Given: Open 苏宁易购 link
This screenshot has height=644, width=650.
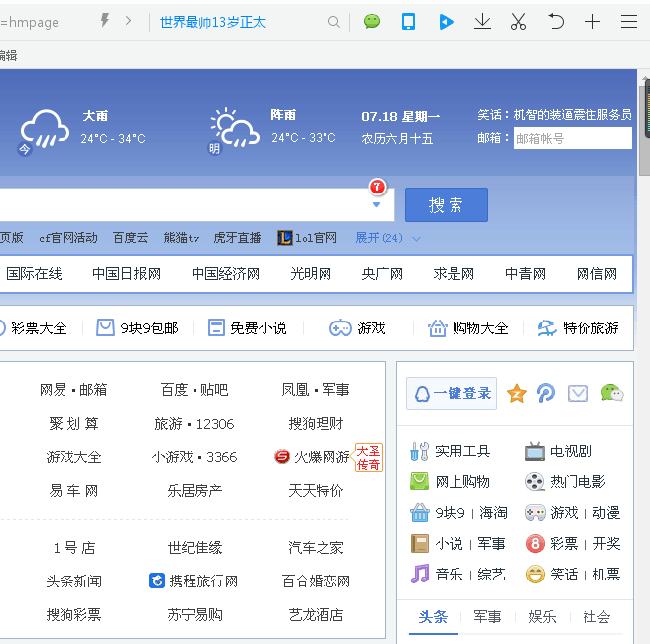Looking at the screenshot, I should click(x=195, y=615).
